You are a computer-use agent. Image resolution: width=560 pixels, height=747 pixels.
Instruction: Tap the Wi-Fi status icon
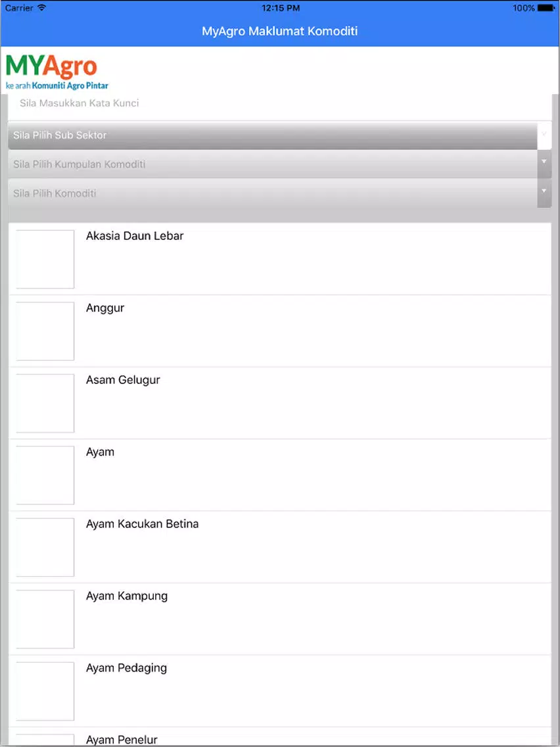pyautogui.click(x=41, y=8)
